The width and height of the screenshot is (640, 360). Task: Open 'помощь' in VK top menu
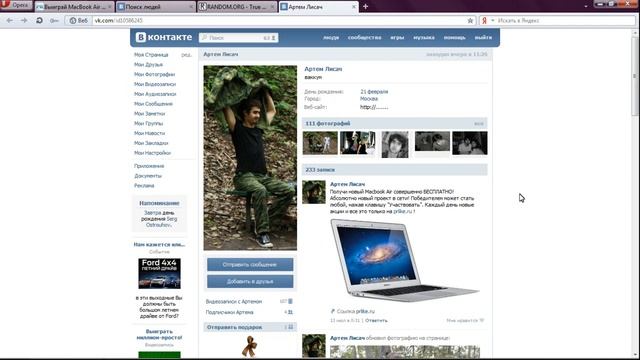click(x=454, y=38)
